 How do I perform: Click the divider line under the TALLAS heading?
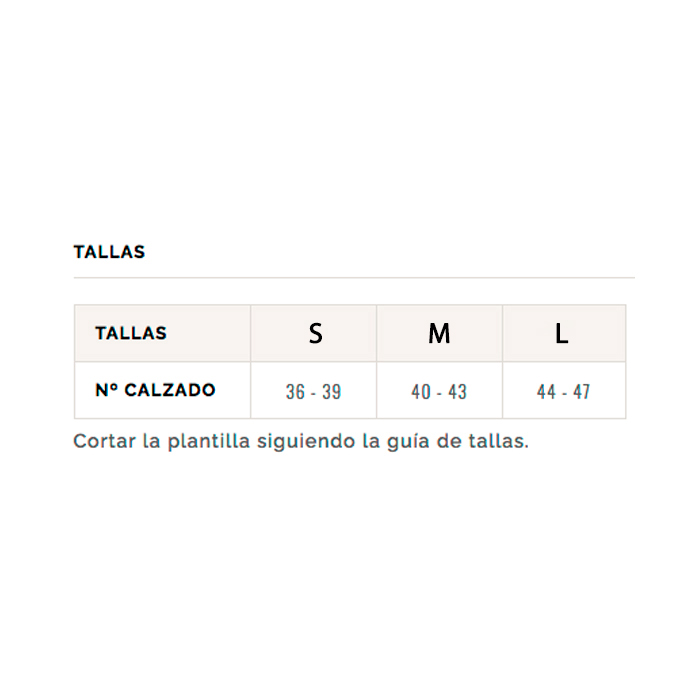(354, 277)
